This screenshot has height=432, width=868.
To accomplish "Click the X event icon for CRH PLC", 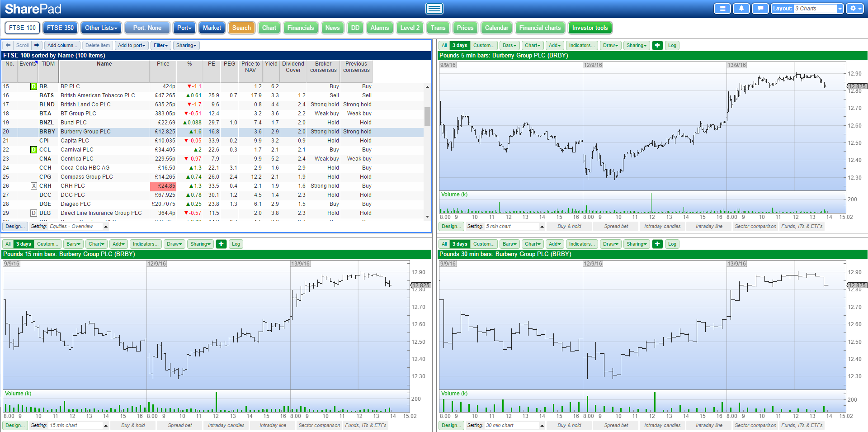I will [33, 186].
